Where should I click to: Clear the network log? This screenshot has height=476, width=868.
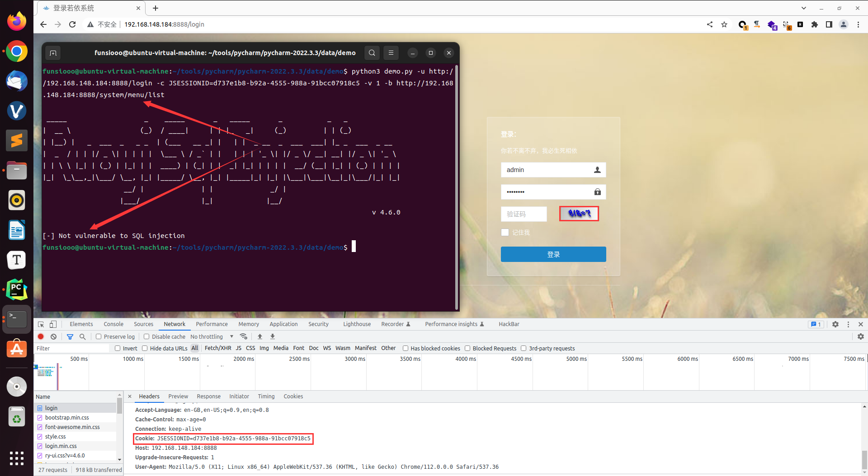[x=53, y=336]
